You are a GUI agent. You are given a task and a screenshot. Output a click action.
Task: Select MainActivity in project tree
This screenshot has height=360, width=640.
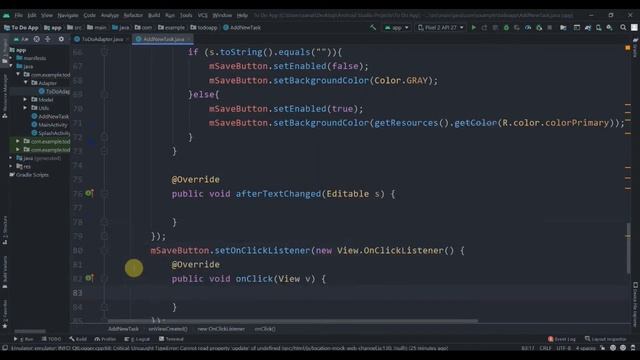(50, 124)
